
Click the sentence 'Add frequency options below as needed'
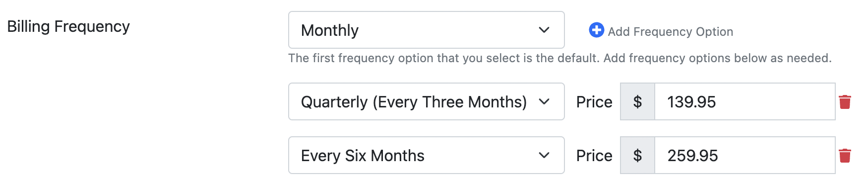(x=718, y=58)
